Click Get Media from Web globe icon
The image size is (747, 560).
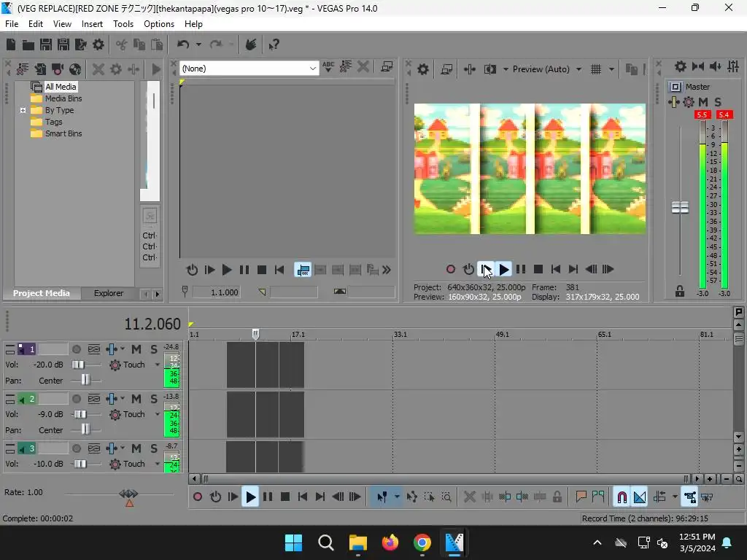[75, 69]
